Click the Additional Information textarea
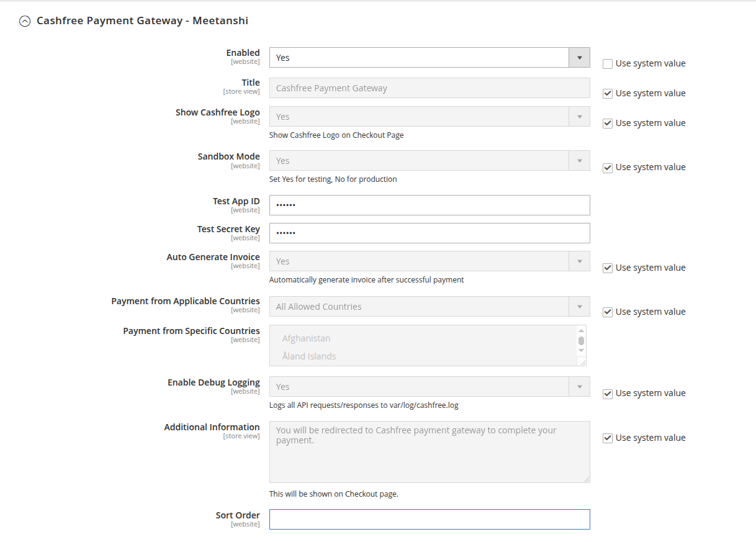Viewport: 756px width, 542px height. 430,452
